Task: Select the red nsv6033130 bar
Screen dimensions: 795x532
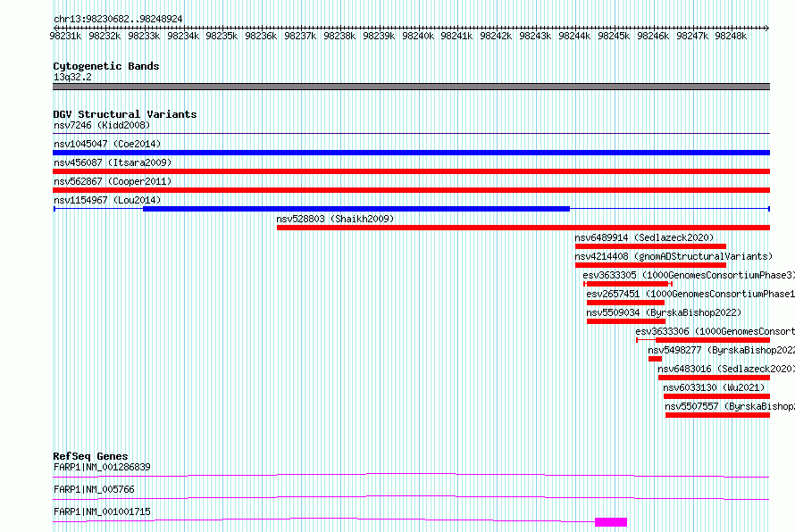Action: pyautogui.click(x=717, y=396)
